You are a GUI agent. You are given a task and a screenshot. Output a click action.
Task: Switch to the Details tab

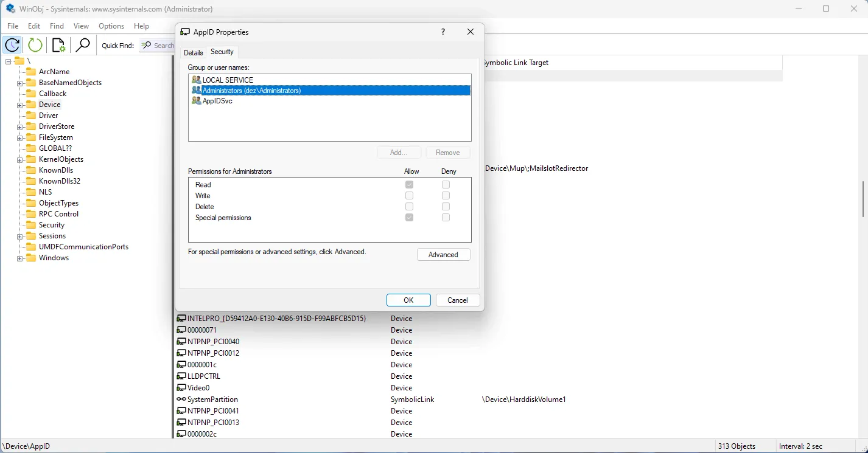point(193,53)
